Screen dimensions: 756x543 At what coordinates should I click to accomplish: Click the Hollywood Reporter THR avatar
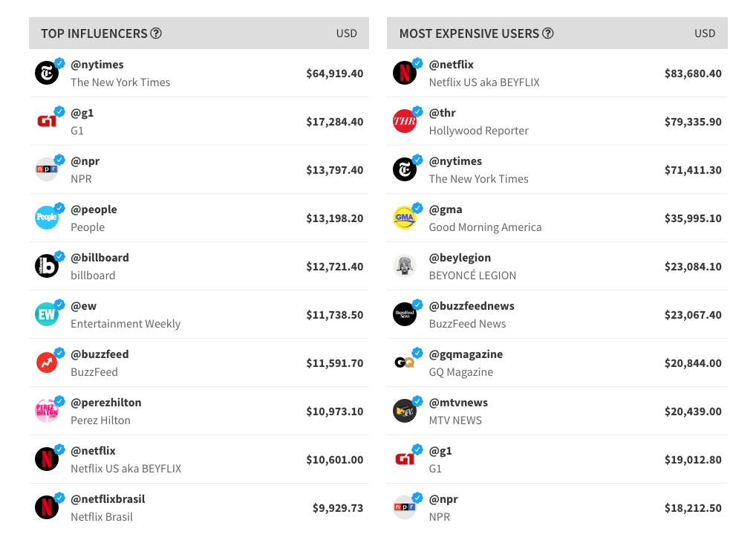pyautogui.click(x=405, y=121)
